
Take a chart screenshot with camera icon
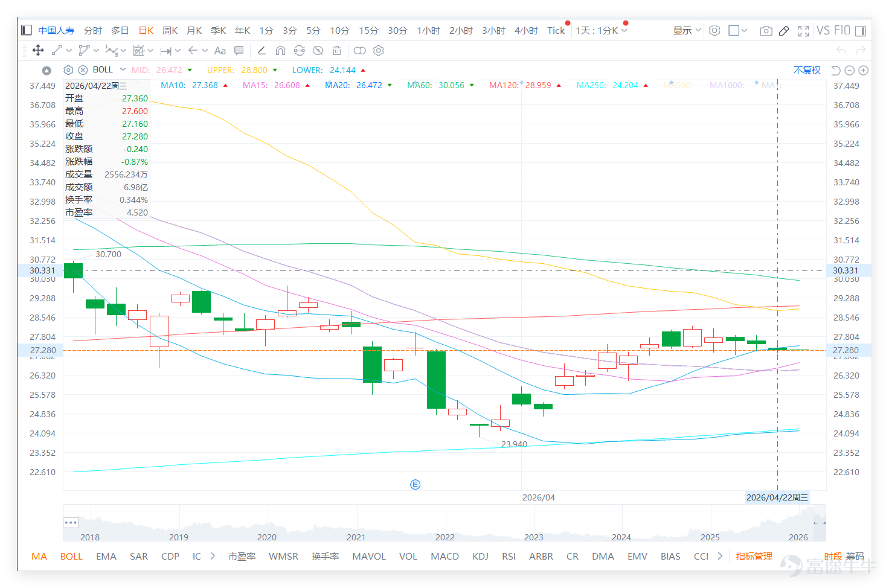coord(766,30)
